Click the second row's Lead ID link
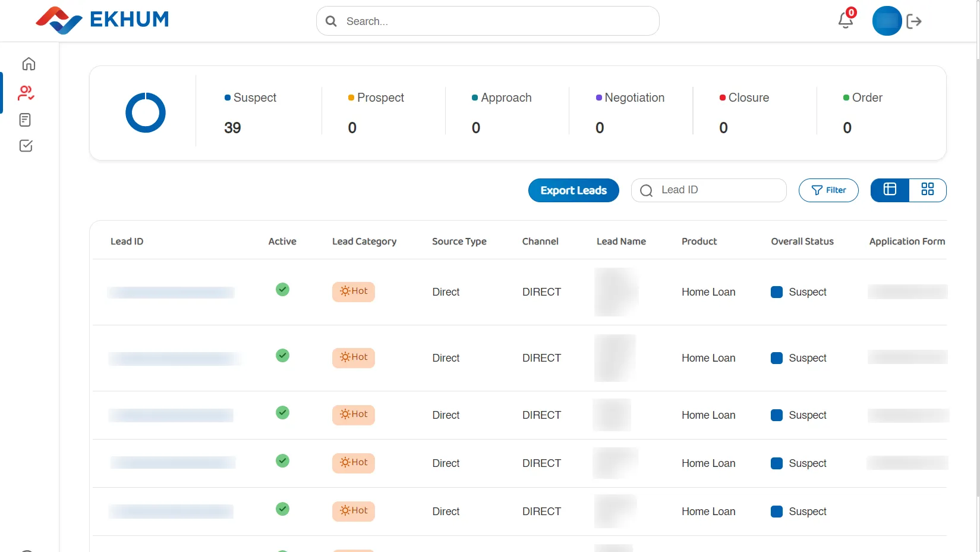The width and height of the screenshot is (980, 552). pos(174,358)
